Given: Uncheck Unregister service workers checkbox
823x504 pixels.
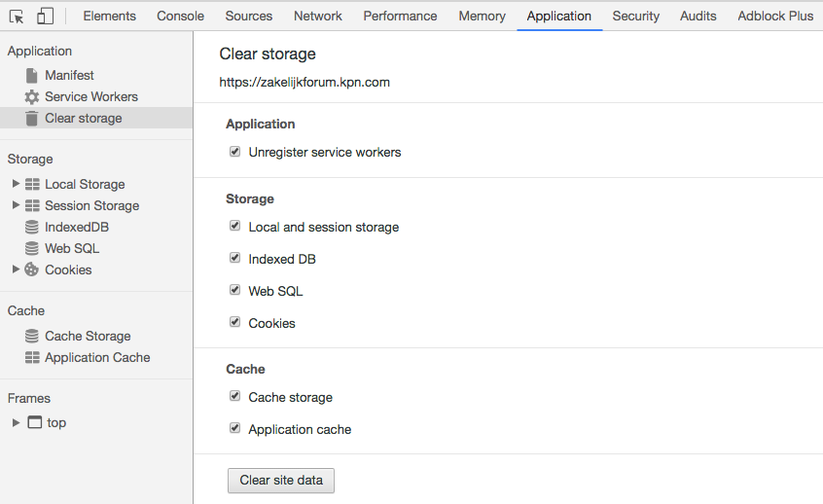Looking at the screenshot, I should tap(234, 152).
